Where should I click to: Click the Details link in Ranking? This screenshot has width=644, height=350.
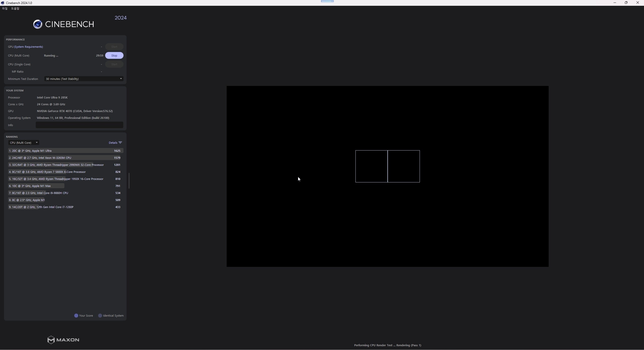pyautogui.click(x=113, y=143)
